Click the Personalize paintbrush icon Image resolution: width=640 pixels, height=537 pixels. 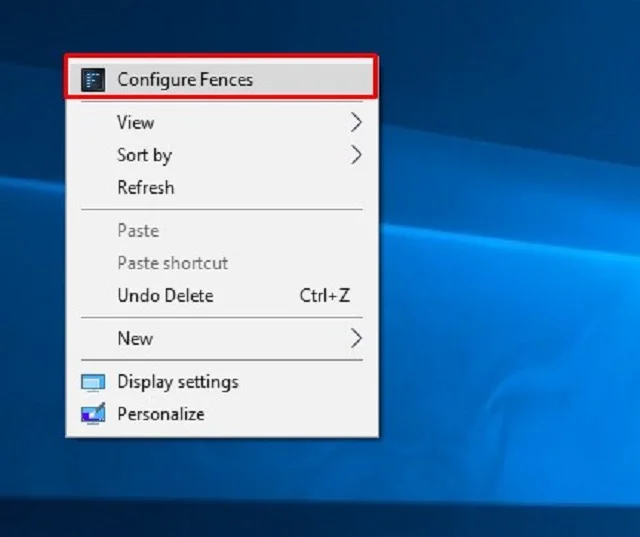click(93, 414)
